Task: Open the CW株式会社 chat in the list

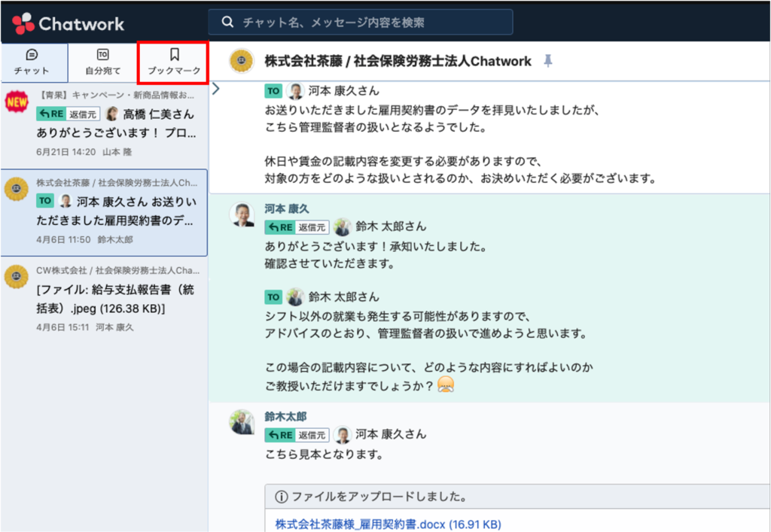Action: [104, 299]
